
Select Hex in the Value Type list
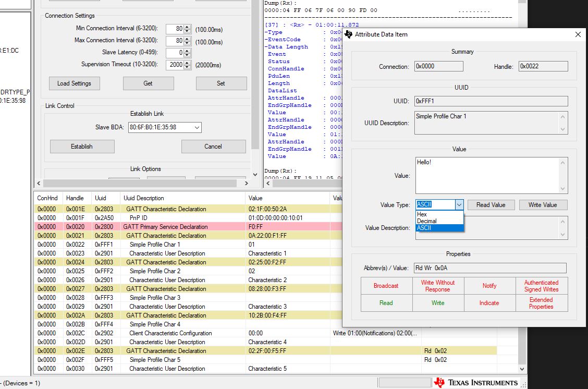pyautogui.click(x=422, y=214)
